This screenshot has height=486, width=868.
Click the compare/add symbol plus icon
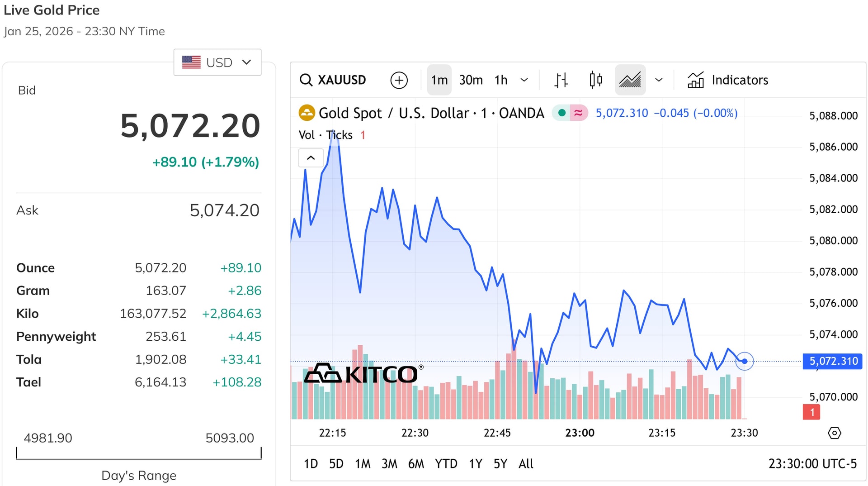[x=398, y=80]
